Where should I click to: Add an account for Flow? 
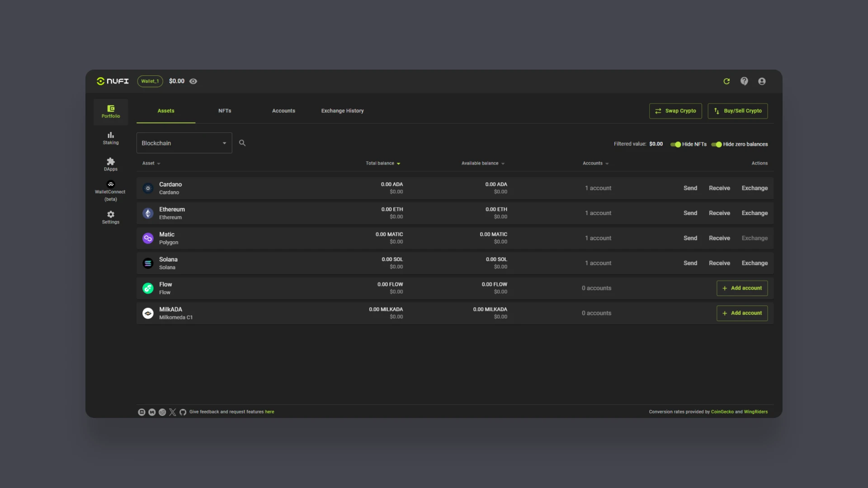(742, 288)
